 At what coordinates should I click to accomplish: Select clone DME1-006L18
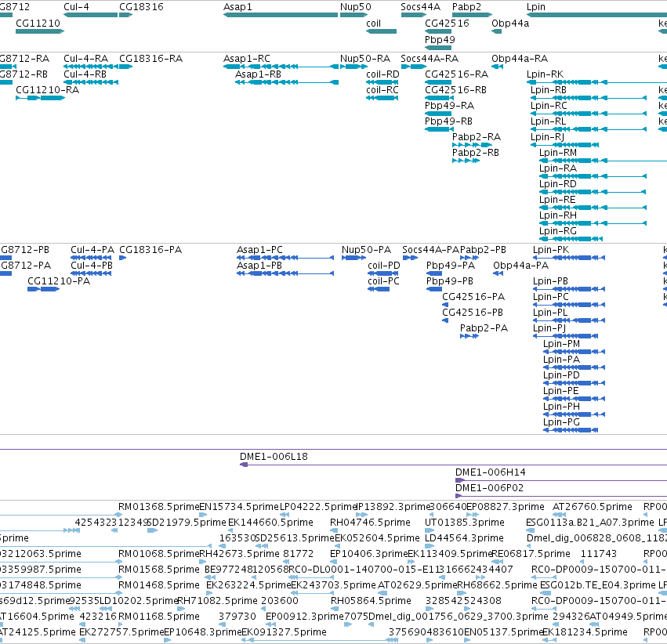pos(454,465)
